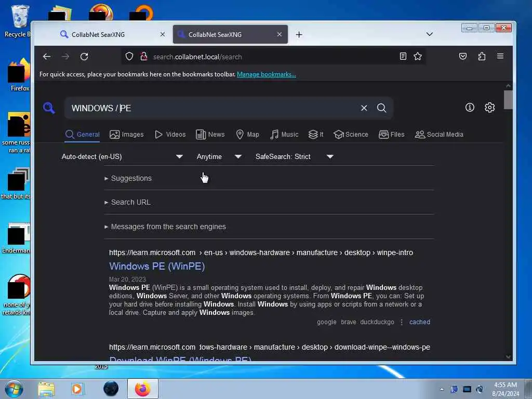Screen dimensions: 532x399
Task: Switch to the Science category
Action: click(x=351, y=135)
